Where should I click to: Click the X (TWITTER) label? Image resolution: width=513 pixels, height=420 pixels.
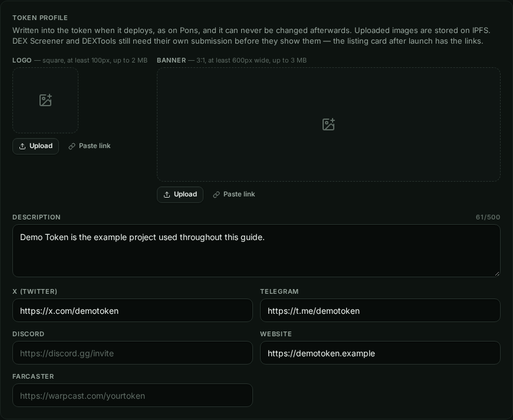[35, 291]
